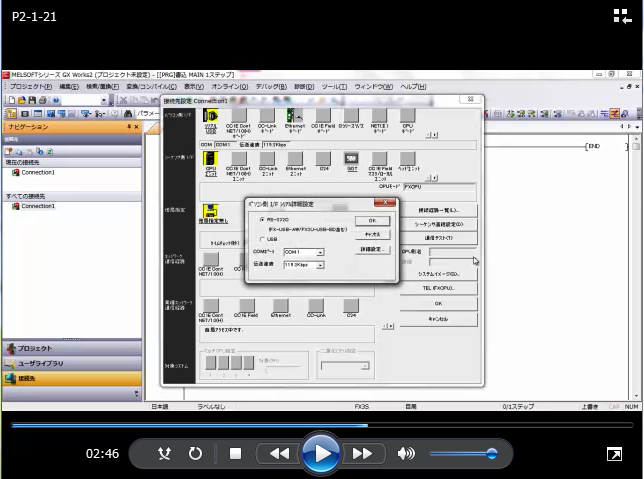Click the fast-forward/next button in media player
This screenshot has width=644, height=479.
click(x=362, y=454)
